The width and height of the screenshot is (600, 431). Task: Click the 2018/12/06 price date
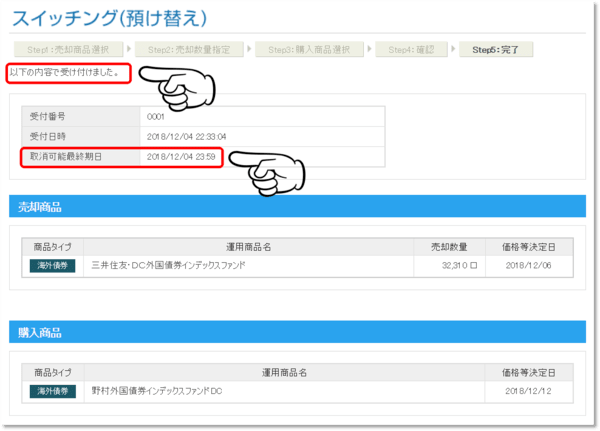tap(528, 265)
